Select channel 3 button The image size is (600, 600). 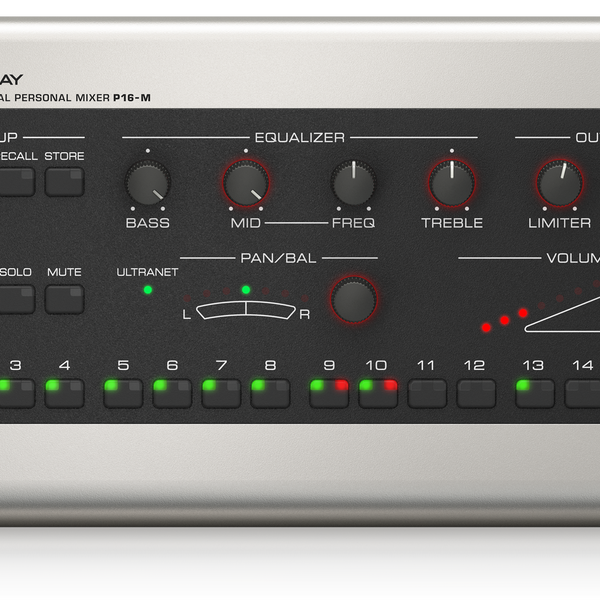click(x=15, y=393)
